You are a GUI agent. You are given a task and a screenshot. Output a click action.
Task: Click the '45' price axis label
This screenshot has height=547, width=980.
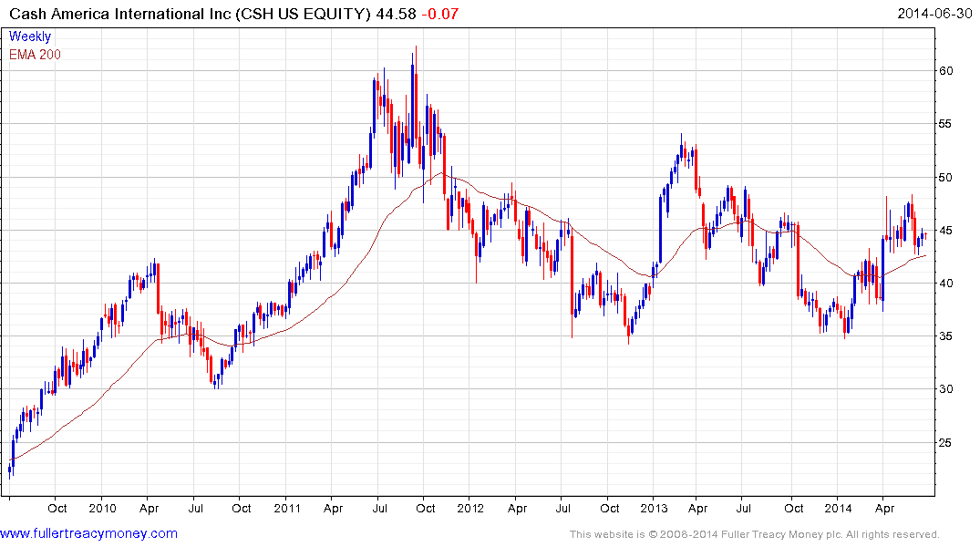pos(945,230)
